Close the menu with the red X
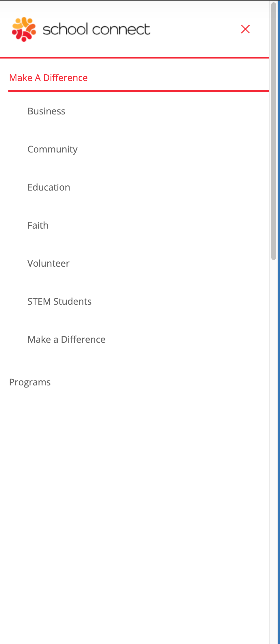This screenshot has width=280, height=644. (x=245, y=29)
